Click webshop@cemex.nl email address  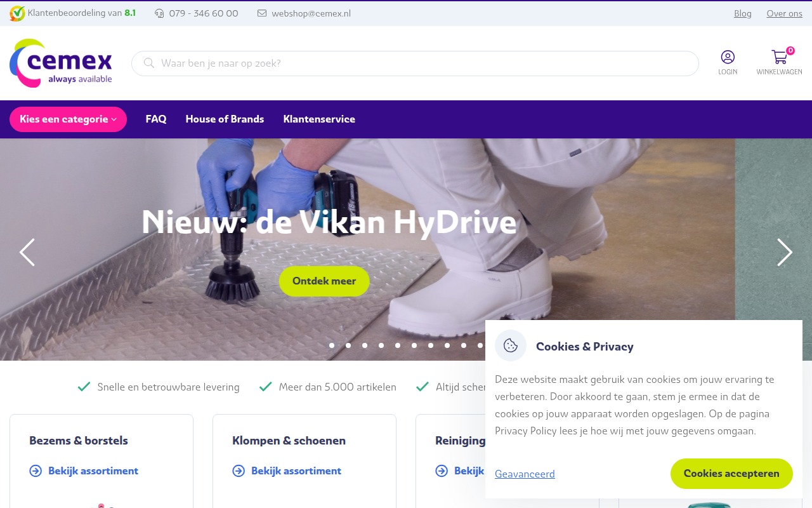point(311,13)
